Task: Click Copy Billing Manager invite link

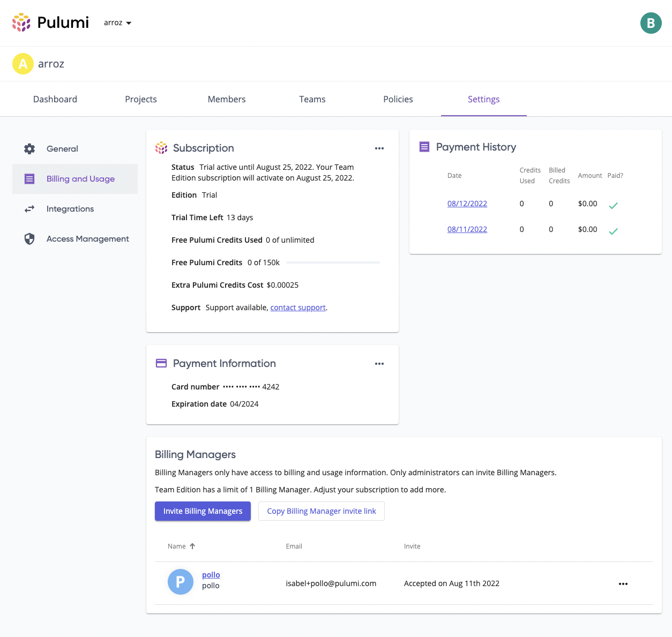Action: 322,511
